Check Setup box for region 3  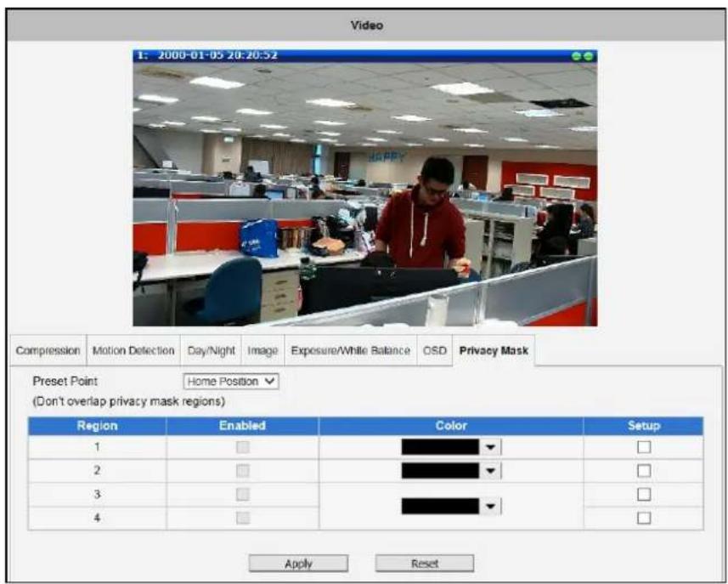(644, 495)
